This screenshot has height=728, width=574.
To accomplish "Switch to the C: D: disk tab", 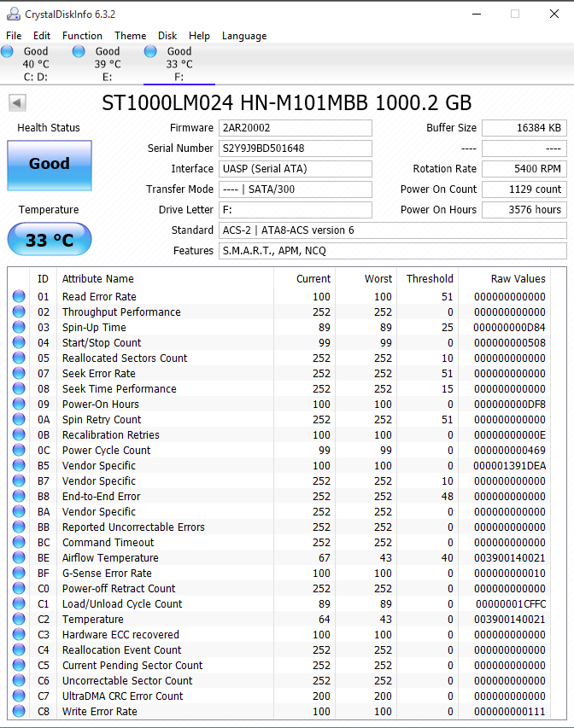I will coord(36,64).
